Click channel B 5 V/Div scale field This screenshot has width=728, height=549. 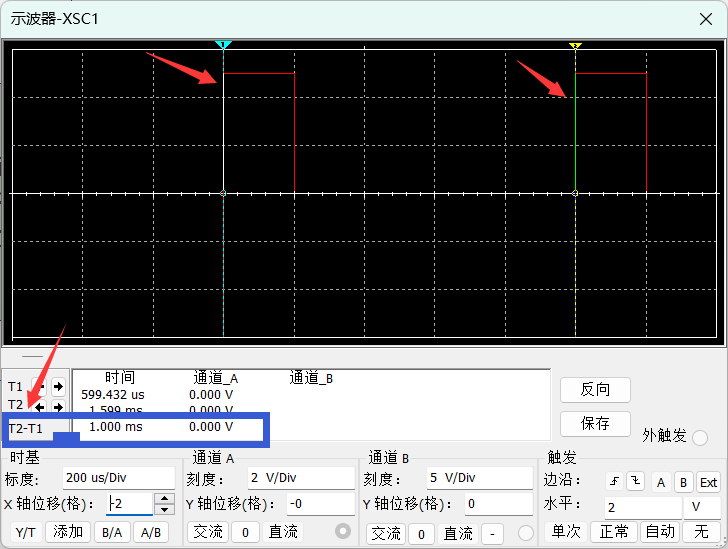click(x=480, y=478)
